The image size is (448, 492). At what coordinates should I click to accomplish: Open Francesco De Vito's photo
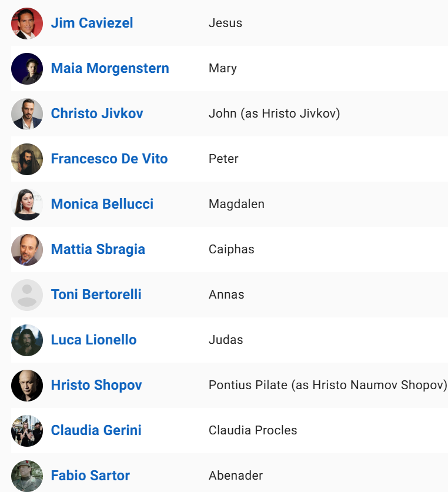(27, 159)
